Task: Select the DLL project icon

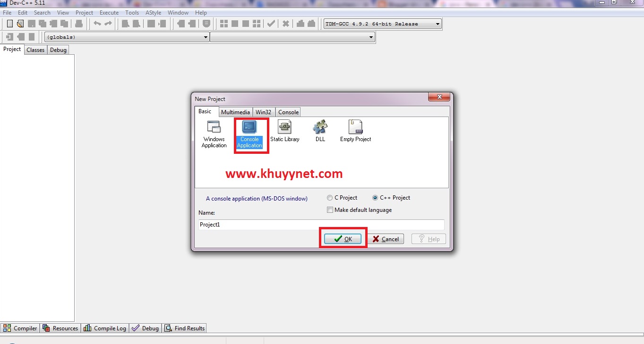Action: [x=320, y=131]
